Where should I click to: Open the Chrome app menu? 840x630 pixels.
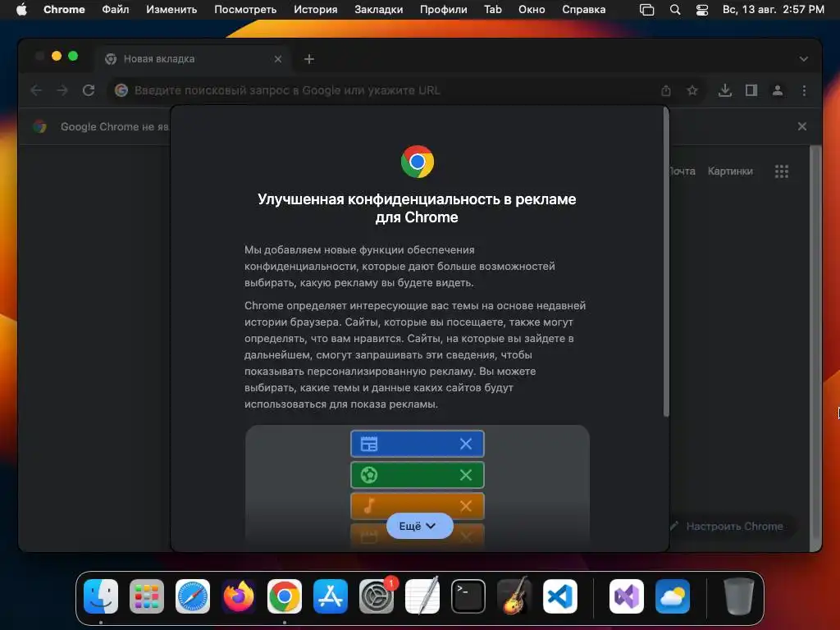coord(64,10)
